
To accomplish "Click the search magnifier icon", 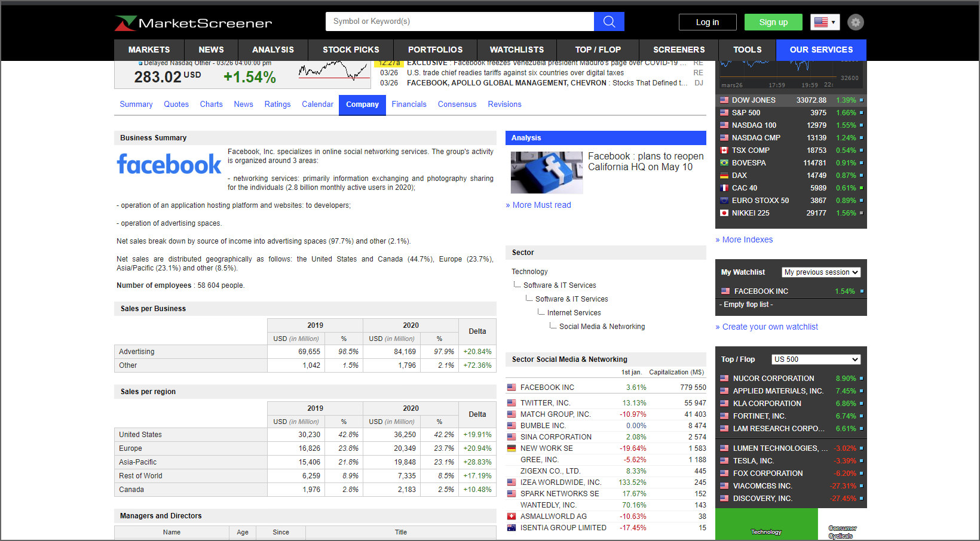I will (x=608, y=21).
